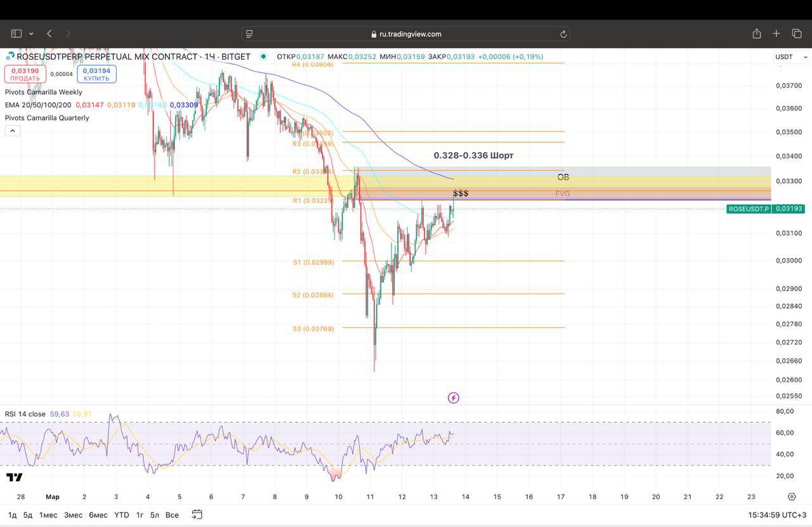This screenshot has height=527, width=812.
Task: Click the Мар date on time axis
Action: [53, 497]
